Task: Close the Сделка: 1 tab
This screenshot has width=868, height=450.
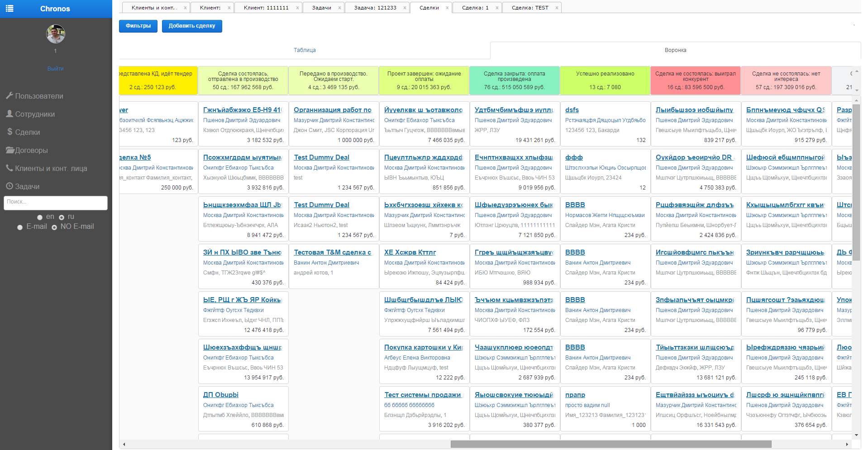Action: click(x=497, y=8)
